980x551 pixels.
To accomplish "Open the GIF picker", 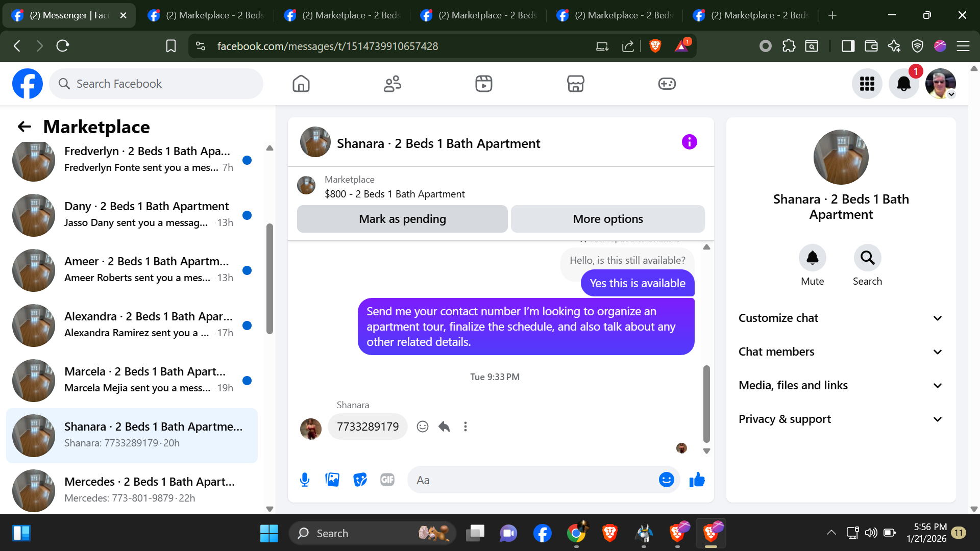I will [387, 480].
